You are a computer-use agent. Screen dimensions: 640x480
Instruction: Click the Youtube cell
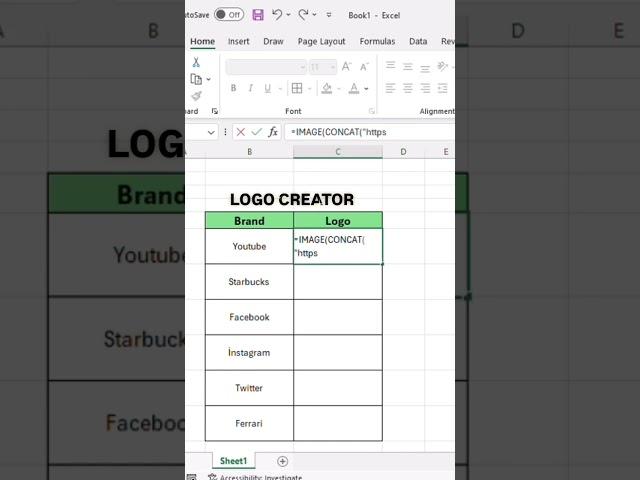pos(249,247)
